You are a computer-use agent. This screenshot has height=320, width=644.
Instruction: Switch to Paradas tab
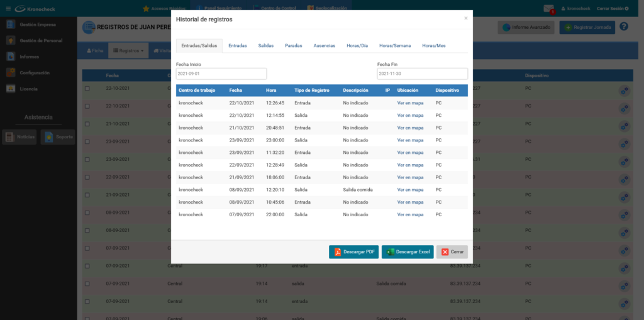tap(294, 46)
